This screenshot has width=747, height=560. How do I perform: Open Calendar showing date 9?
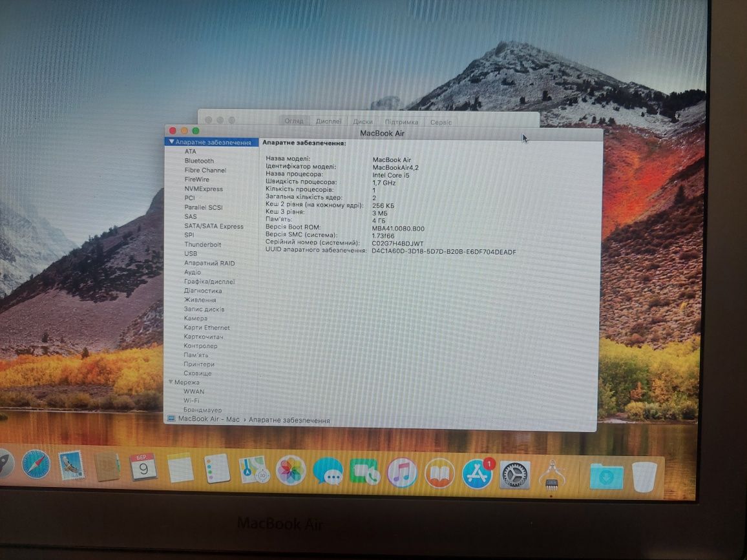click(x=143, y=466)
